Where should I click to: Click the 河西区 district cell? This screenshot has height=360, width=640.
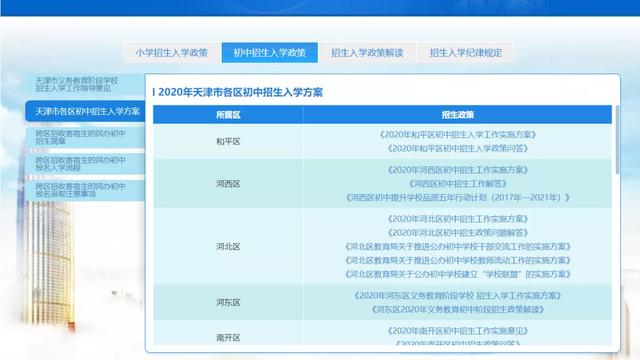click(x=228, y=184)
